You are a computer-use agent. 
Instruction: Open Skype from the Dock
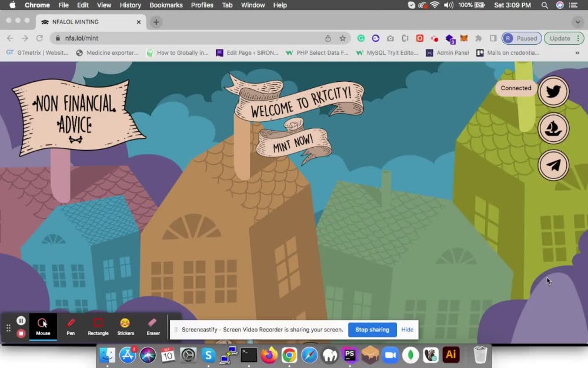[208, 354]
